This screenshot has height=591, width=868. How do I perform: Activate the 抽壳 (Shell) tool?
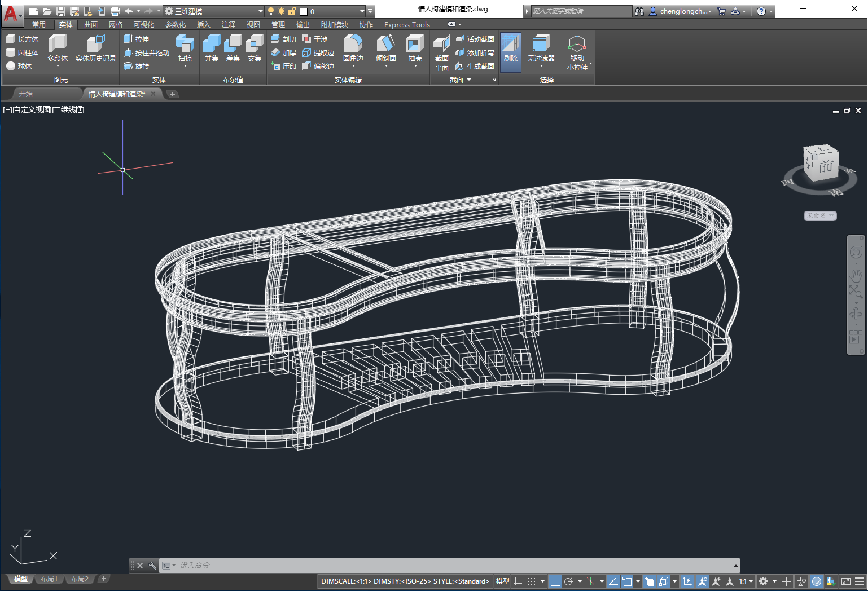point(415,47)
